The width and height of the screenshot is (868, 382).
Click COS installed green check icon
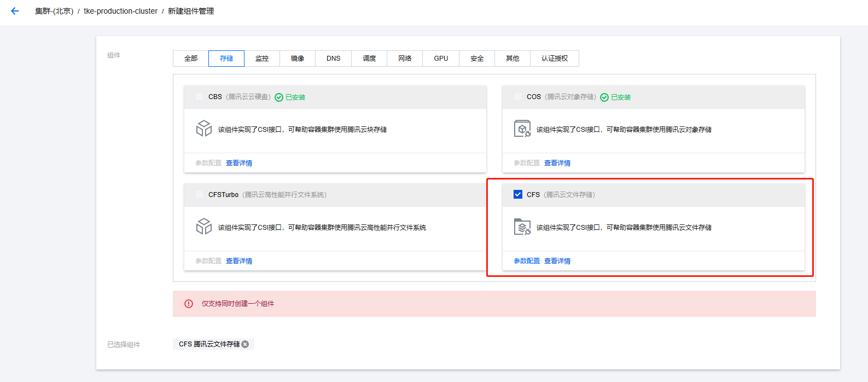point(604,97)
